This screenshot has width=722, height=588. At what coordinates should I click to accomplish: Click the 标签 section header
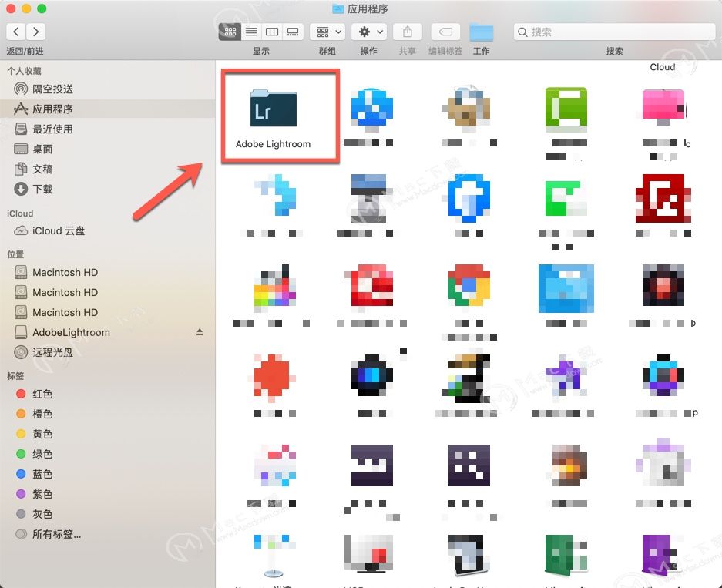tap(15, 376)
